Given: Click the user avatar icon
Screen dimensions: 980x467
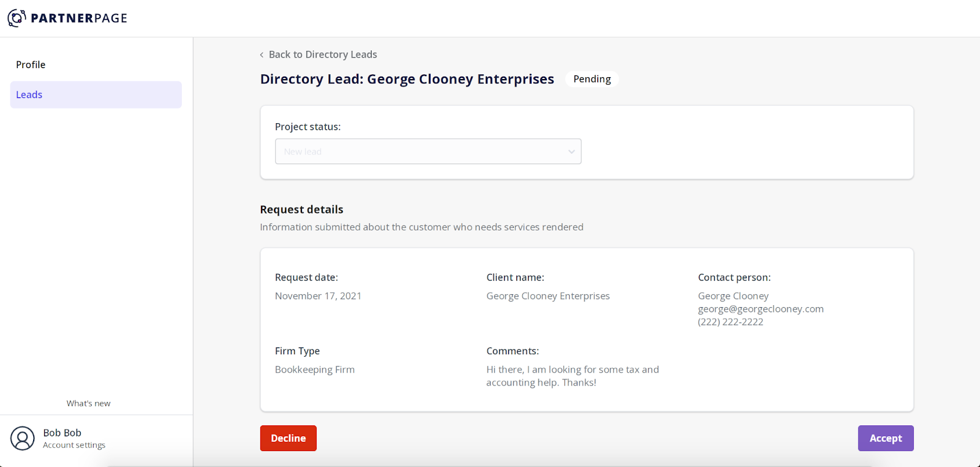Looking at the screenshot, I should (23, 439).
